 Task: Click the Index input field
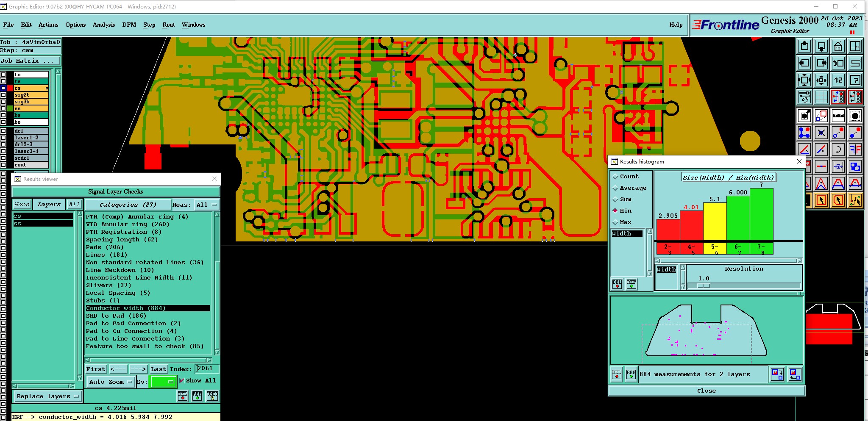click(x=207, y=369)
